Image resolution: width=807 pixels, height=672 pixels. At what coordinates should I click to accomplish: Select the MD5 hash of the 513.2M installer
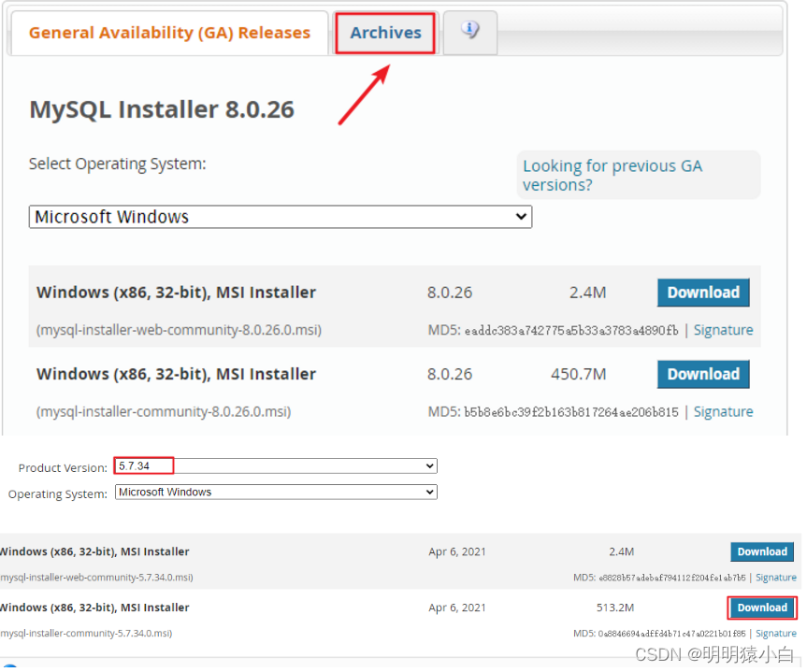pyautogui.click(x=671, y=635)
